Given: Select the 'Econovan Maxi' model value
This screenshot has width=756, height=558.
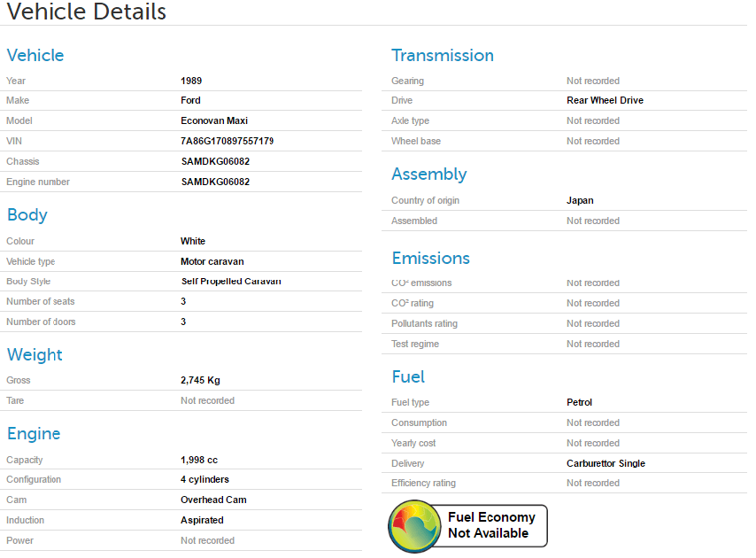Looking at the screenshot, I should click(x=214, y=120).
